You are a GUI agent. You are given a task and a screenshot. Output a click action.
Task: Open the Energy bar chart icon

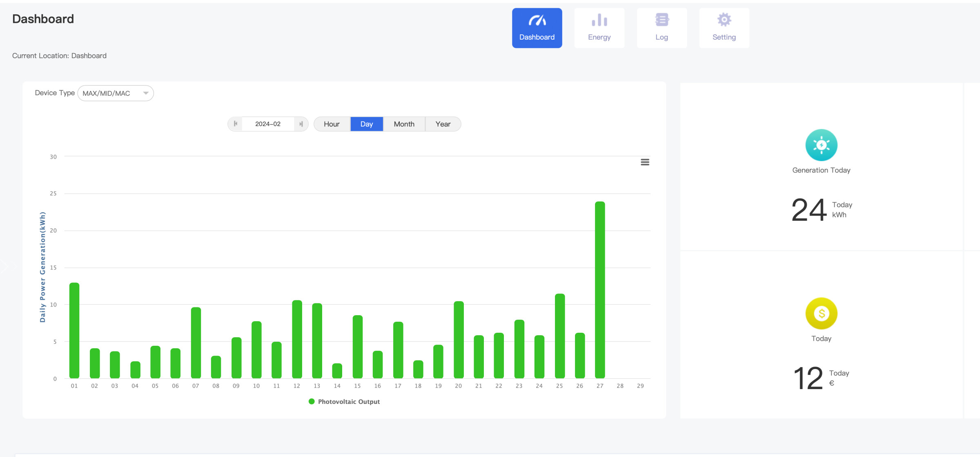599,20
